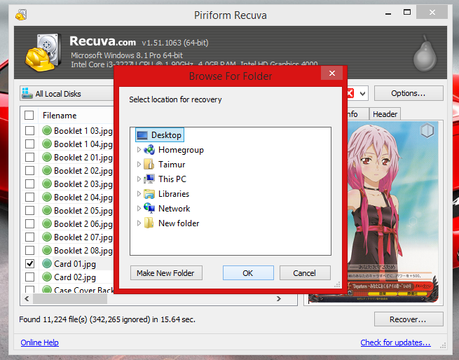Click the Recuva app icon in title bar
Screen dimensions: 459x360
click(21, 15)
